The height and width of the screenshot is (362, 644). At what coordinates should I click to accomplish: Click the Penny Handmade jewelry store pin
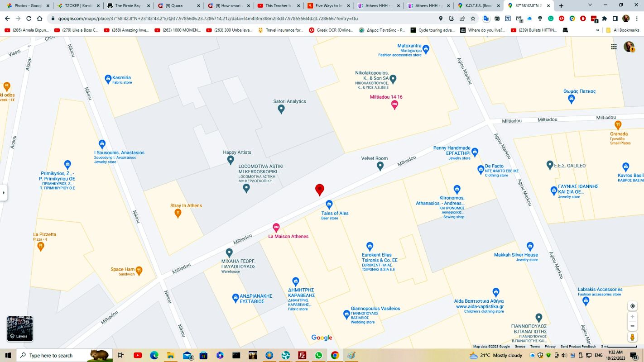(475, 152)
